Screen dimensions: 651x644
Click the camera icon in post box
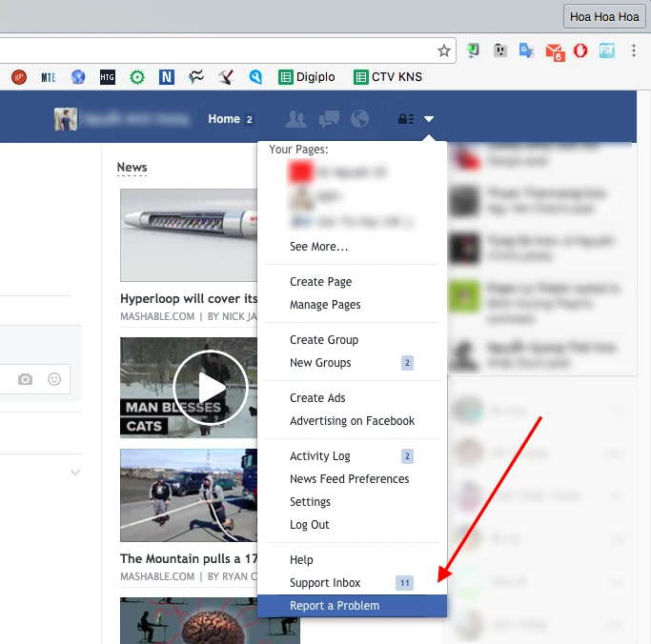click(x=26, y=379)
